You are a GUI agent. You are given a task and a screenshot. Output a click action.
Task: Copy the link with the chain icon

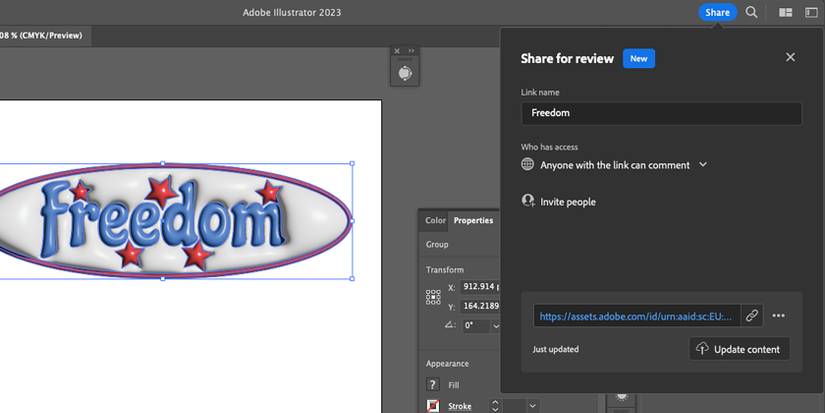[x=752, y=316]
